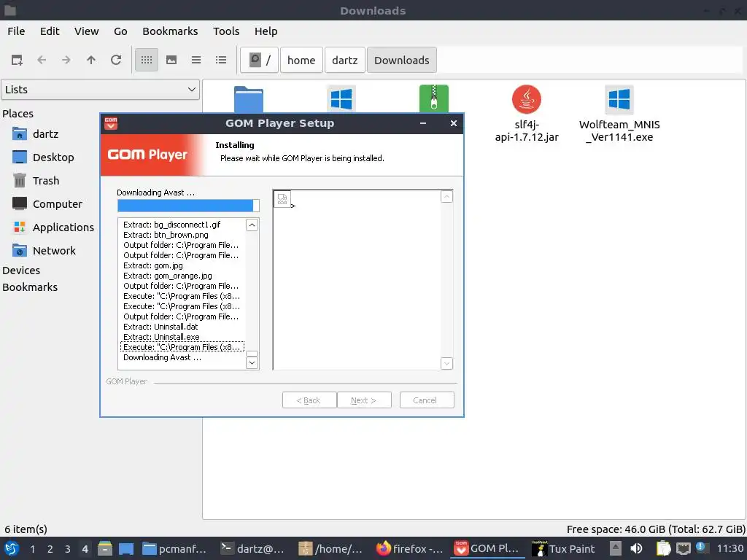Switch to icon view mode in toolbar
This screenshot has width=747, height=560.
147,60
